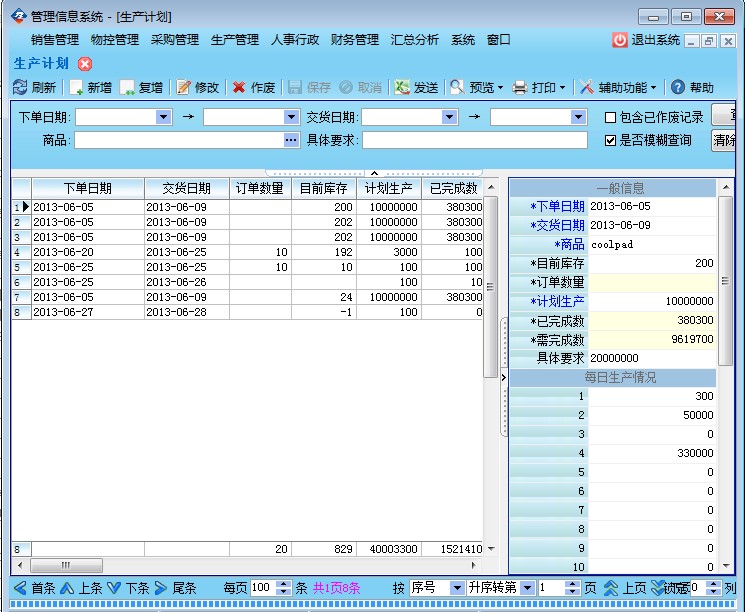Click the detail panel vertical scrollbar thumb

tap(725, 280)
